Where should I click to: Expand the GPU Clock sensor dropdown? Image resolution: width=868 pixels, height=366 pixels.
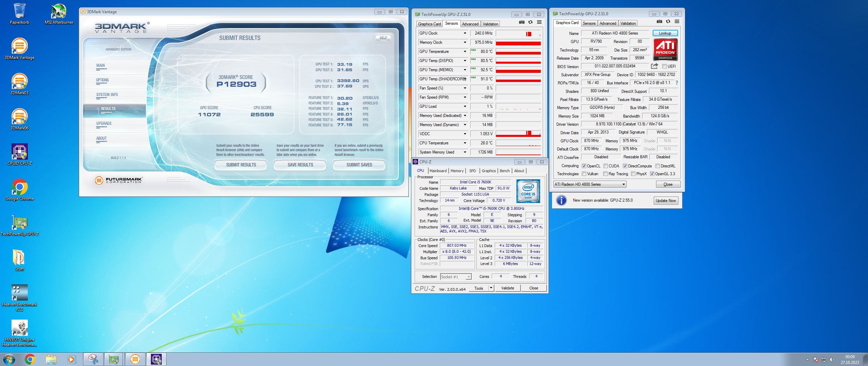tap(465, 33)
